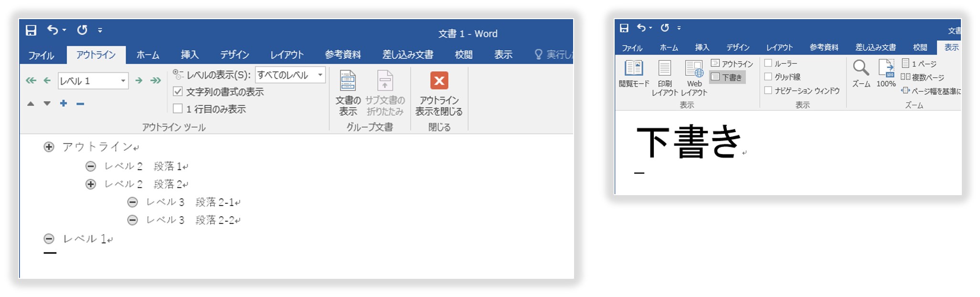The width and height of the screenshot is (980, 297).
Task: Open the Zoom magnifier in right window
Action: coord(861,68)
